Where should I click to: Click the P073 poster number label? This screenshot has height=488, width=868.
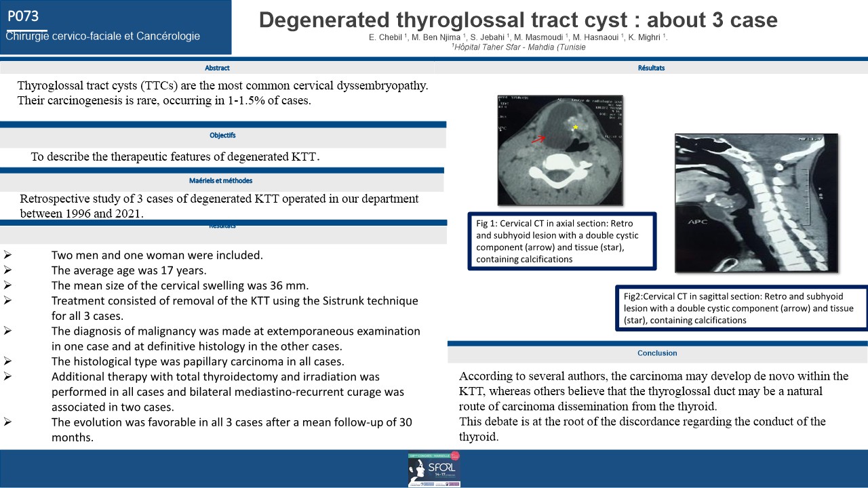24,15
